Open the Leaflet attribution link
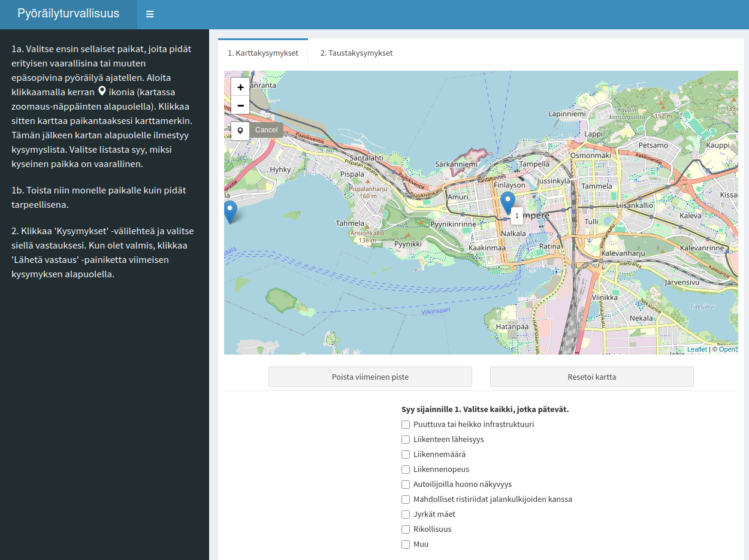Screen dimensions: 749x560 click(x=697, y=349)
